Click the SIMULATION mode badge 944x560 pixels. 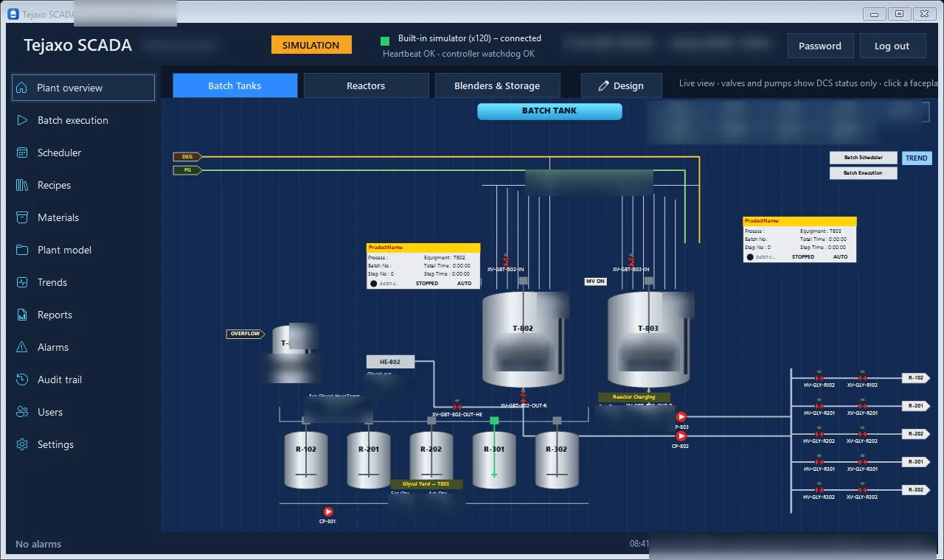[311, 45]
